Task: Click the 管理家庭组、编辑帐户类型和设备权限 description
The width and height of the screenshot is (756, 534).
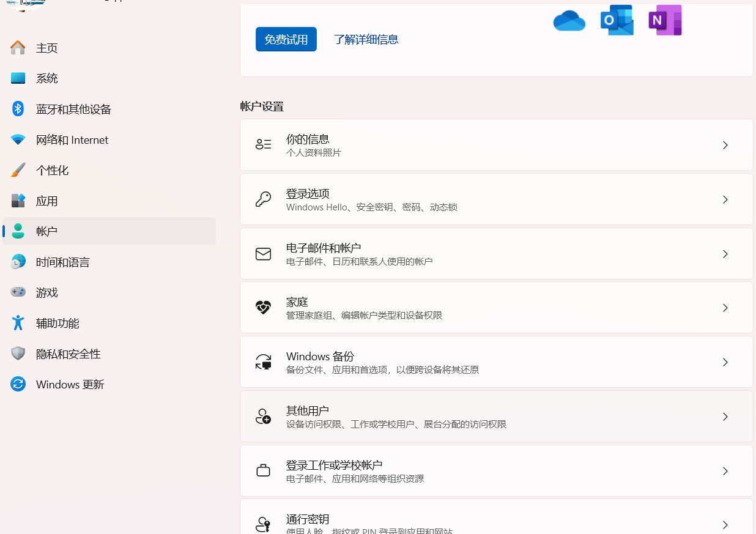Action: 365,316
